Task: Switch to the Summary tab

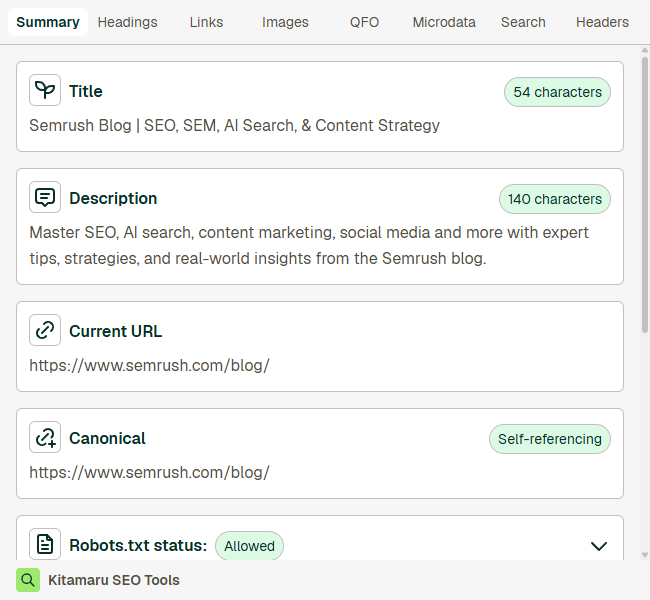Action: 48,22
